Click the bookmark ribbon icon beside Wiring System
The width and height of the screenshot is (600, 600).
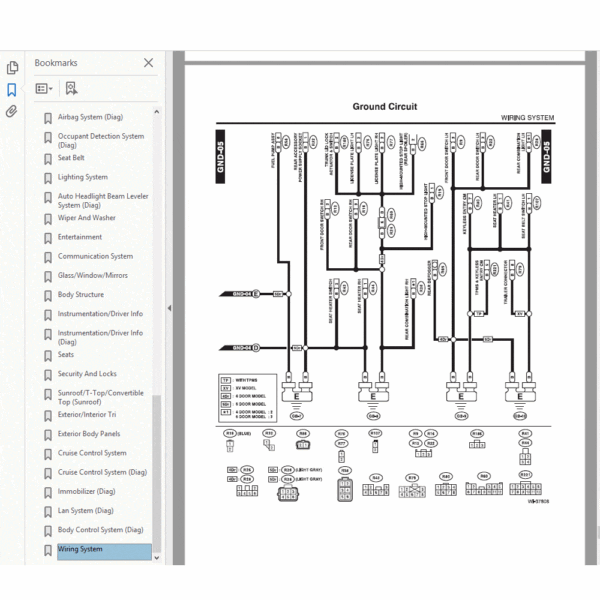pos(48,550)
